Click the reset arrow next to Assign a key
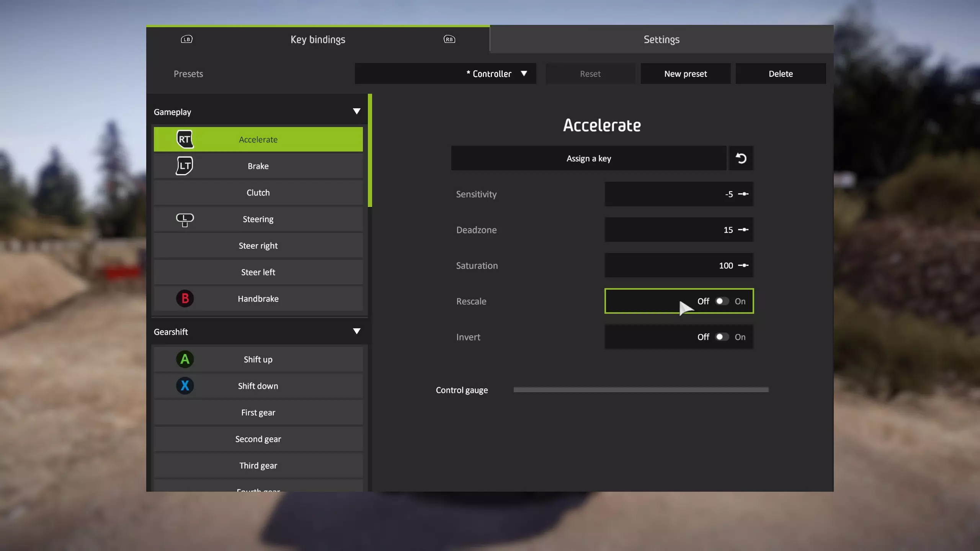The image size is (980, 551). point(741,158)
